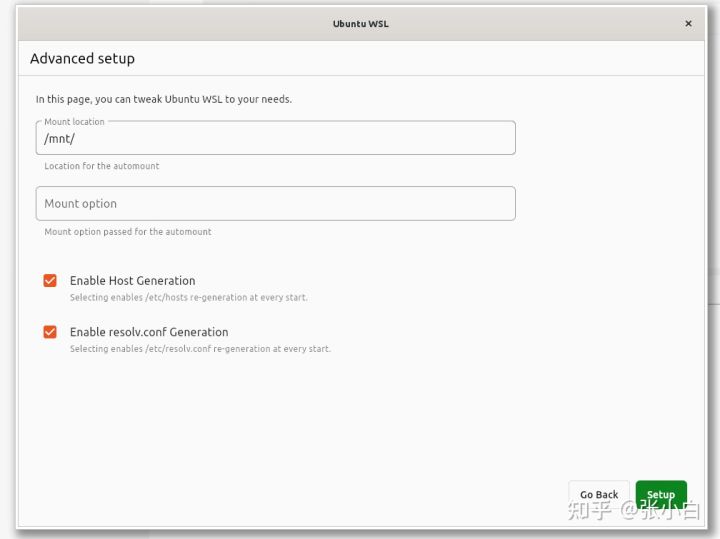Click the Mount location input field

[x=276, y=138]
